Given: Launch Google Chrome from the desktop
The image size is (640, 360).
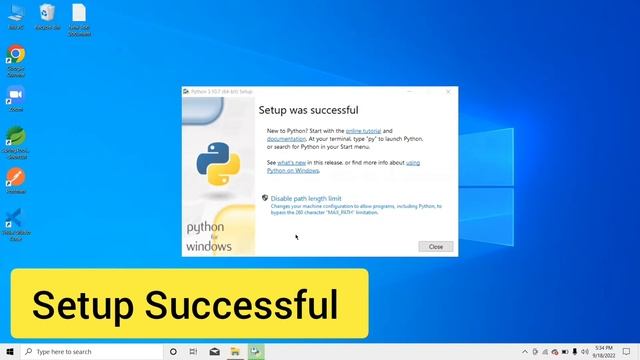Looking at the screenshot, I should (x=16, y=61).
